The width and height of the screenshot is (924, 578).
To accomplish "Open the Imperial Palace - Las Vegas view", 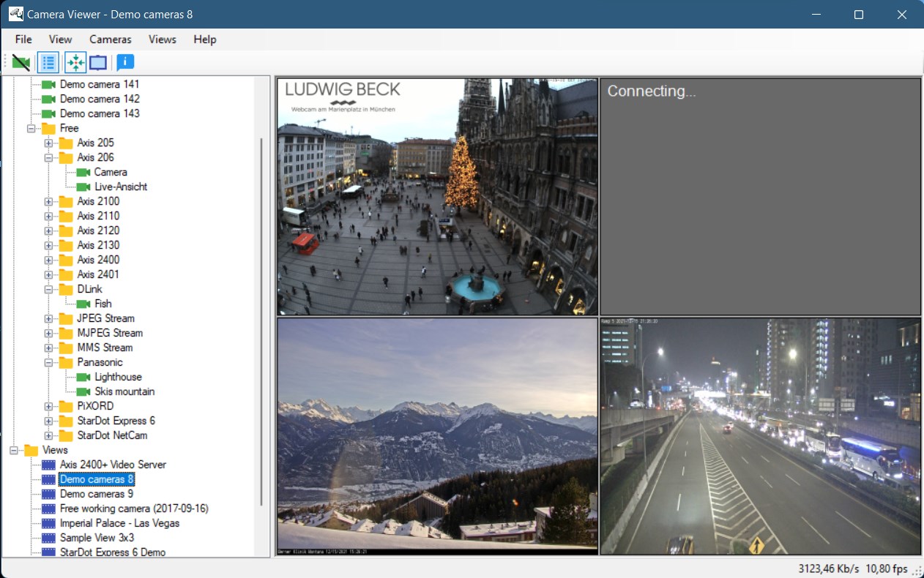I will click(x=119, y=523).
